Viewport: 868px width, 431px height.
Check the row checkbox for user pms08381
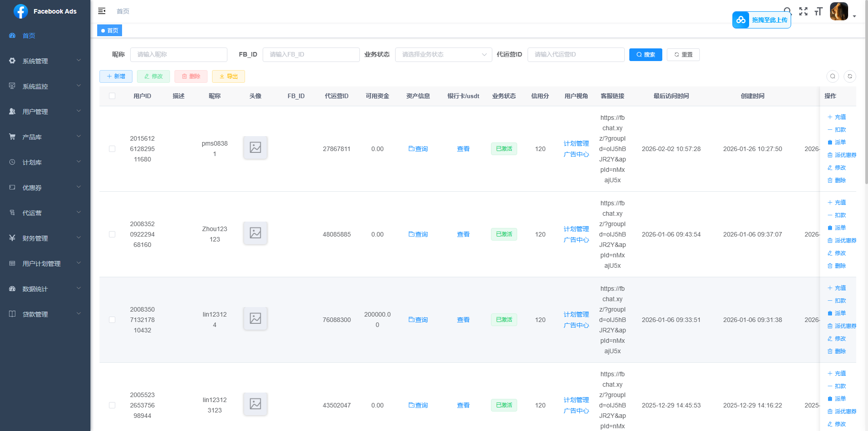[112, 149]
